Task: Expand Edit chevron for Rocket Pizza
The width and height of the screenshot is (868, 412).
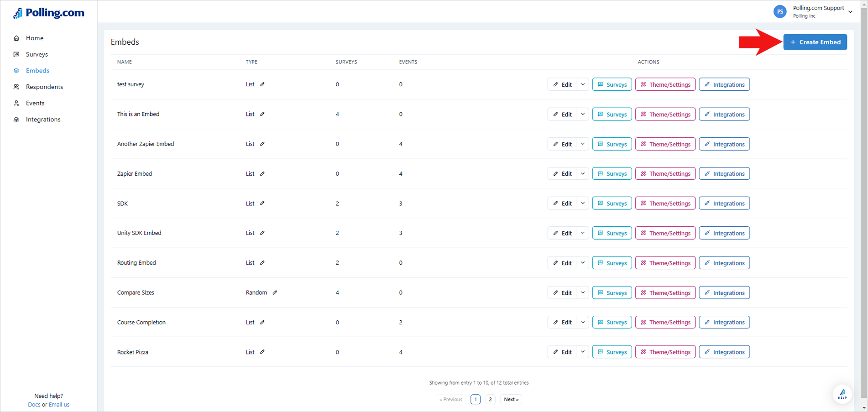Action: click(583, 352)
